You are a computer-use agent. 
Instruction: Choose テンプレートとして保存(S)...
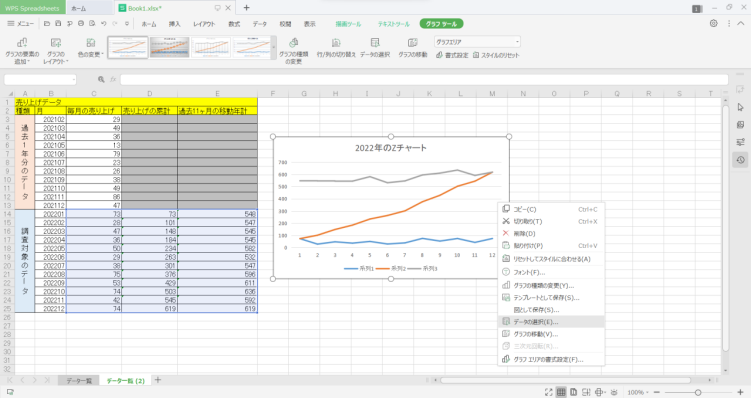[x=551, y=297]
